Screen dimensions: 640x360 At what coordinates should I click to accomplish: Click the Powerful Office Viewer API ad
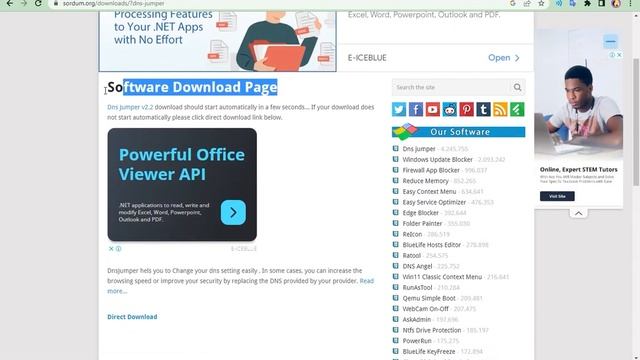(182, 184)
